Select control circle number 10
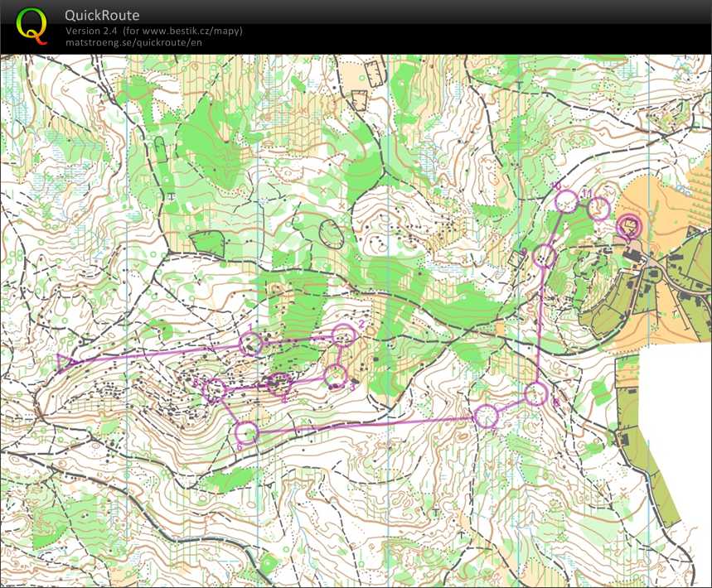712x588 pixels. [x=566, y=201]
